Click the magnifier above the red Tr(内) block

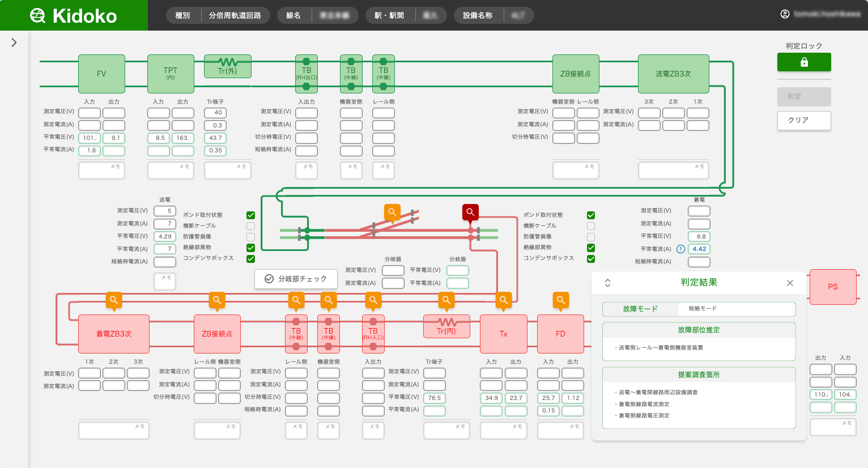click(x=446, y=300)
